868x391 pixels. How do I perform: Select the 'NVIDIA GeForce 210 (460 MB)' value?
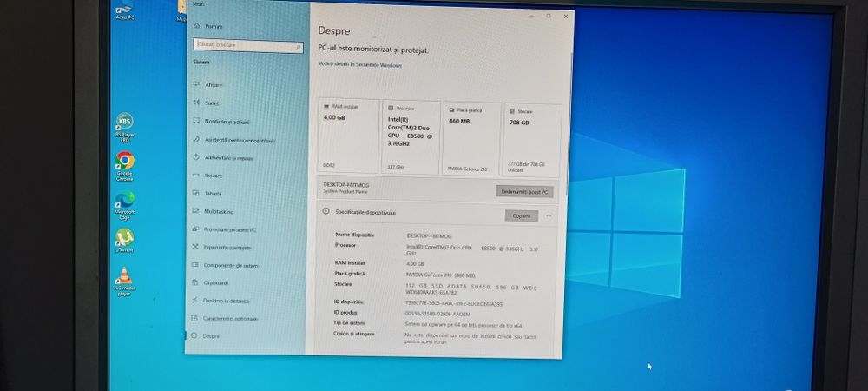coord(441,275)
